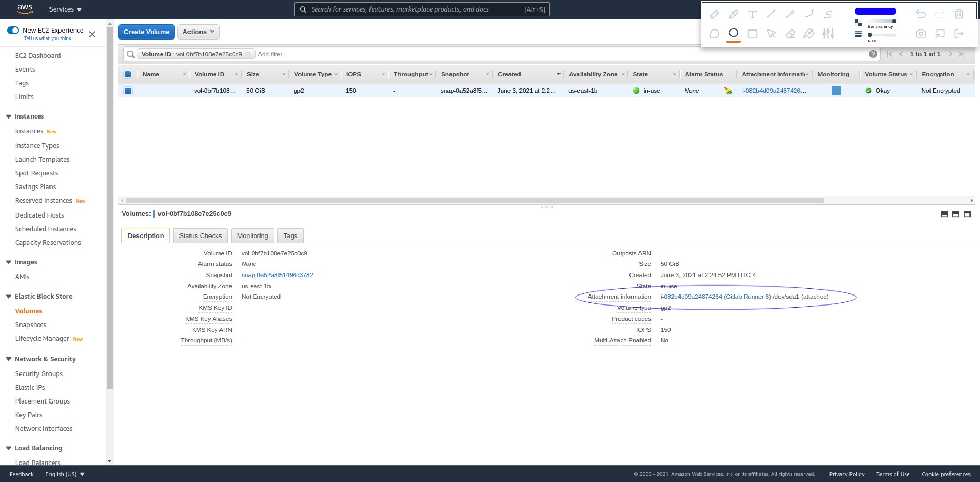Toggle the select-all volumes header checkbox

(128, 74)
